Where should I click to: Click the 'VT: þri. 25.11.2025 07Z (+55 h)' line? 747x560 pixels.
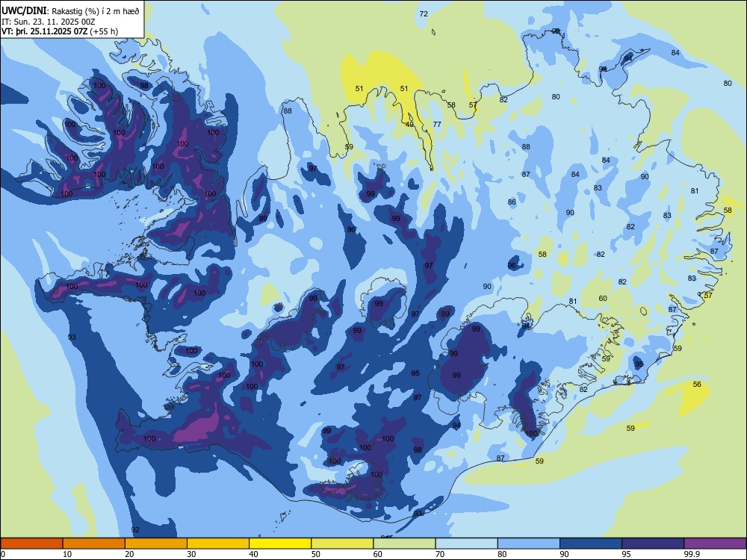[x=60, y=31]
